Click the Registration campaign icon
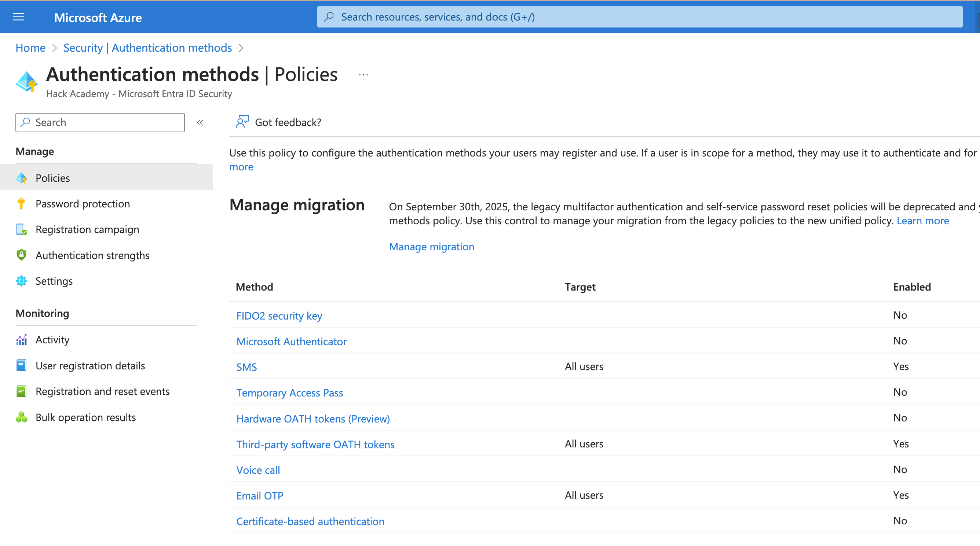Image resolution: width=980 pixels, height=546 pixels. (x=21, y=230)
